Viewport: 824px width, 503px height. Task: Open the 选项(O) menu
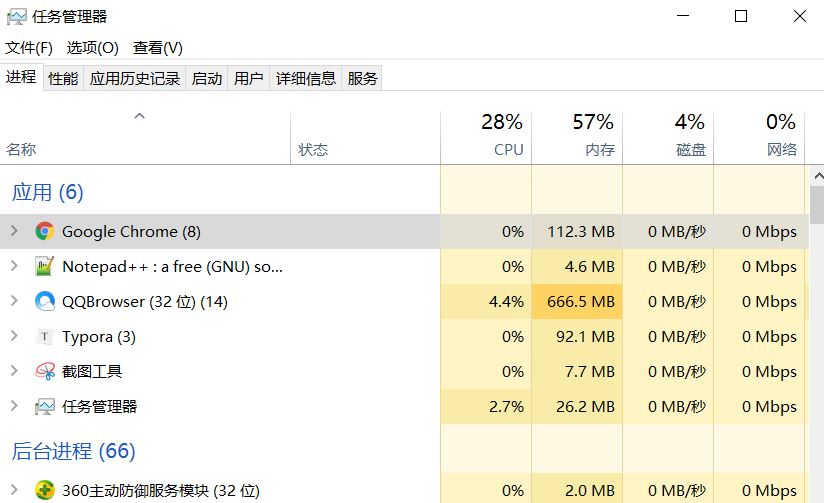92,48
